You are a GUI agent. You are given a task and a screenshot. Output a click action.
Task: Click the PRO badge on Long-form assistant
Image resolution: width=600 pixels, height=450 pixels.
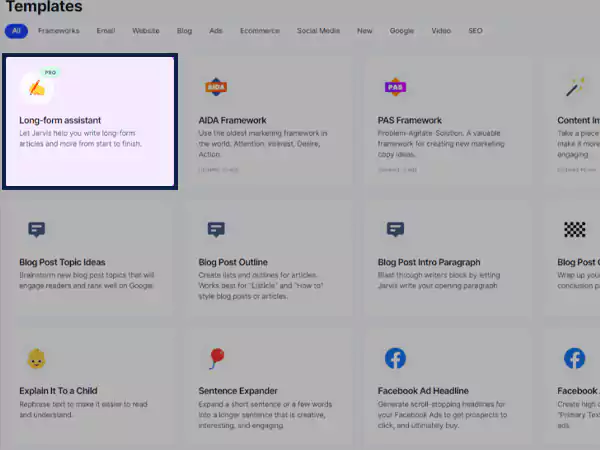pyautogui.click(x=51, y=73)
